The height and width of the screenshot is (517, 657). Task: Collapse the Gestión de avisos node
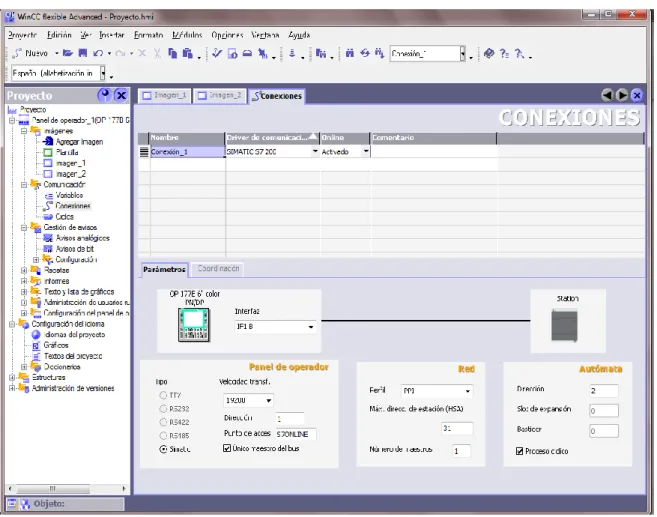(24, 227)
